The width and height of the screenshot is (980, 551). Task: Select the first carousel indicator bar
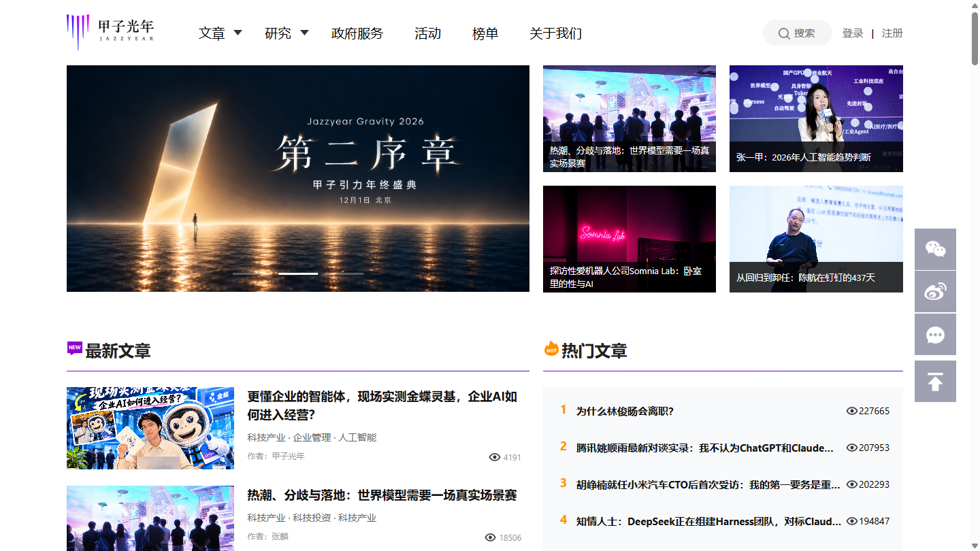tap(252, 273)
